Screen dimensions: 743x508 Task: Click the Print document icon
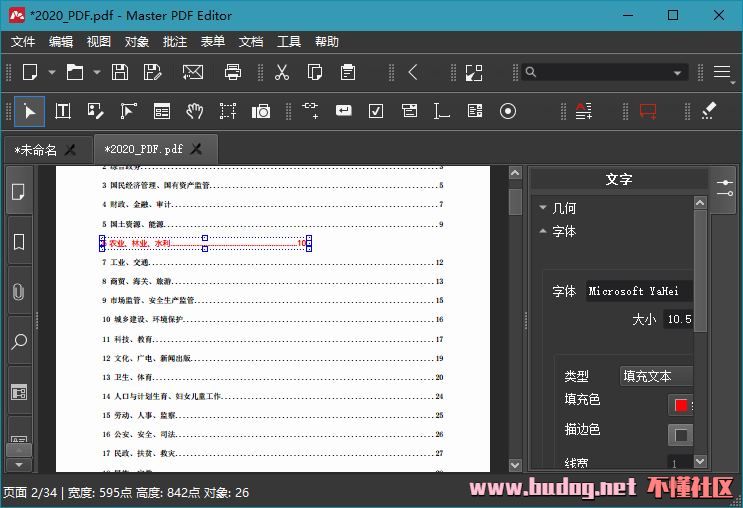(233, 72)
